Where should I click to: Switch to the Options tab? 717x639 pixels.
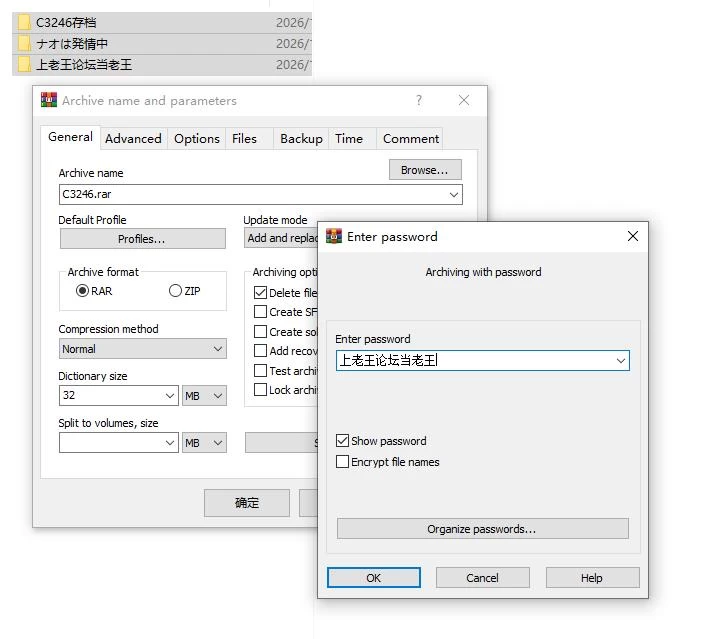tap(197, 139)
